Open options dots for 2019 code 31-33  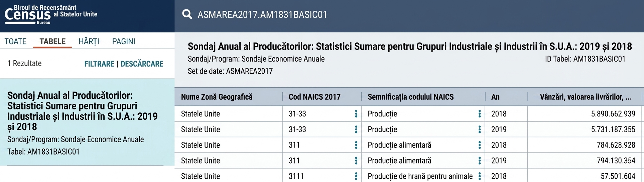[356, 129]
